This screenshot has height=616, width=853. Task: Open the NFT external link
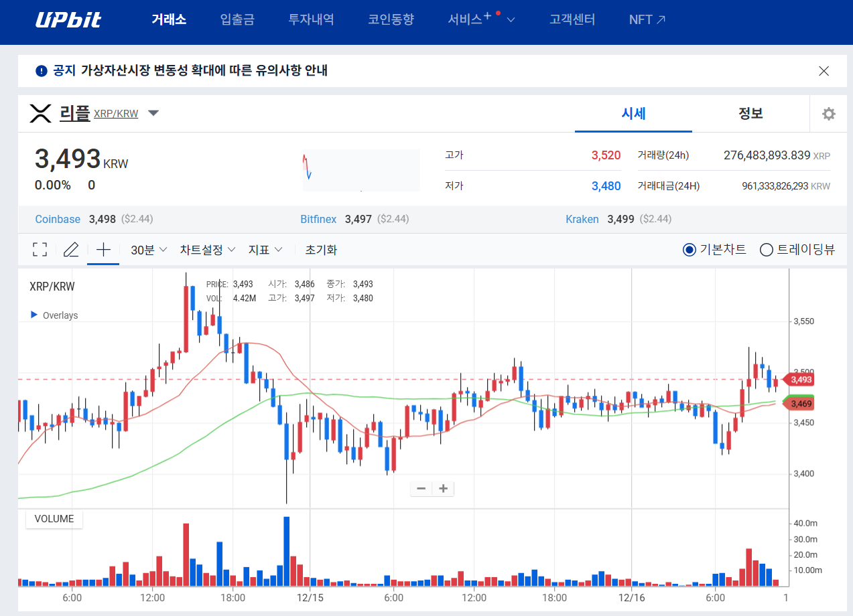(647, 19)
